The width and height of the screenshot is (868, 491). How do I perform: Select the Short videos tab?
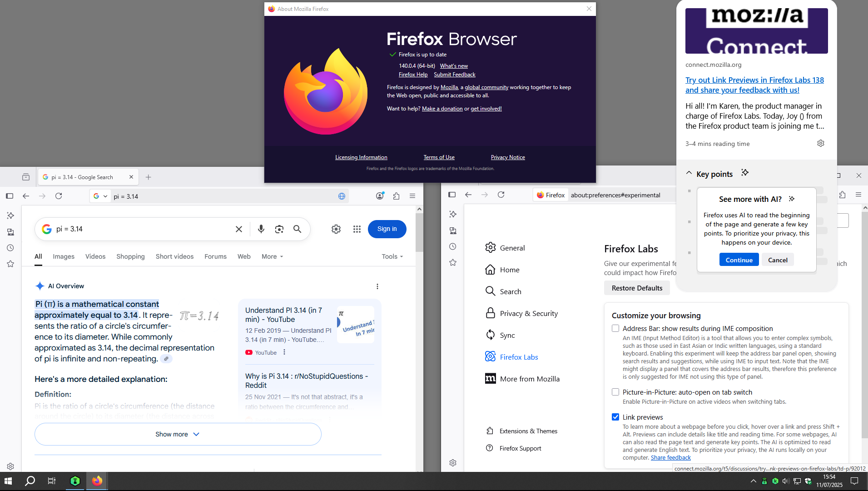174,256
